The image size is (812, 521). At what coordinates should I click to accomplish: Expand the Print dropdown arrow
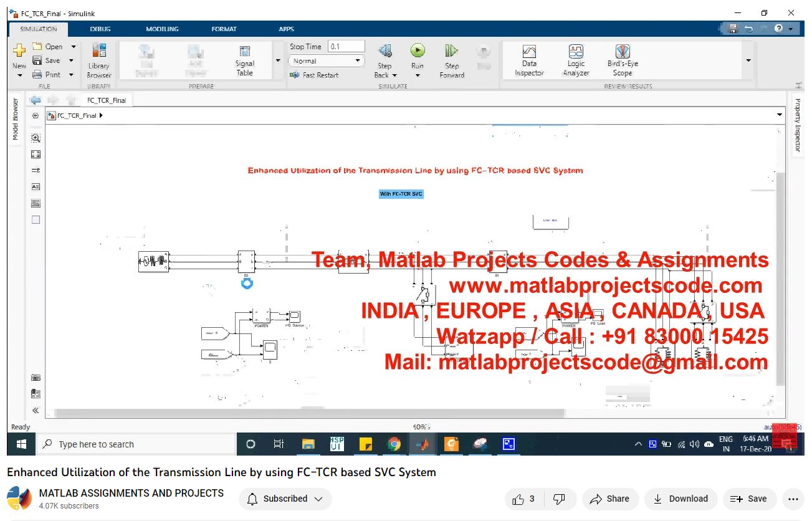[71, 74]
